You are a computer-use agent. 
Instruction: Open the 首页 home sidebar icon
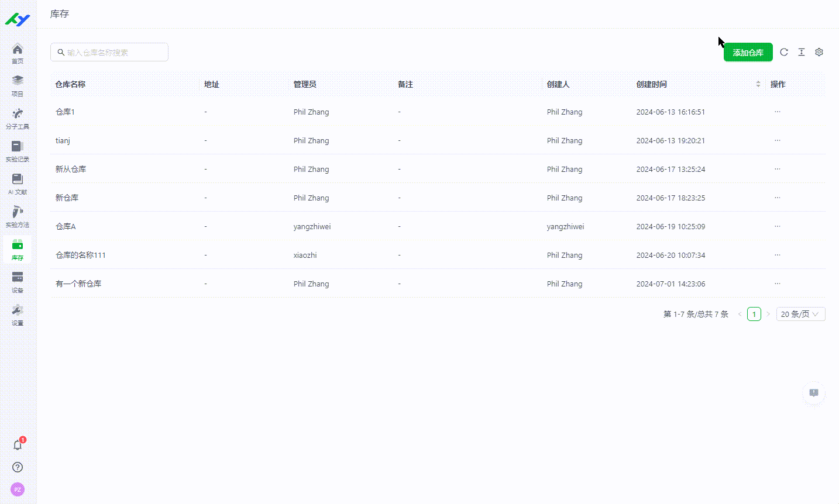point(18,53)
